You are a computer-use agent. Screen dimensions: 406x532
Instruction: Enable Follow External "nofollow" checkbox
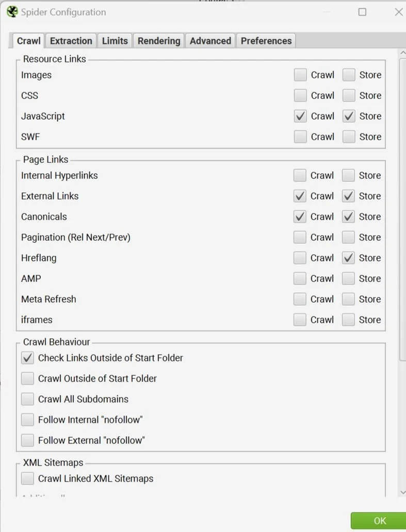click(27, 440)
